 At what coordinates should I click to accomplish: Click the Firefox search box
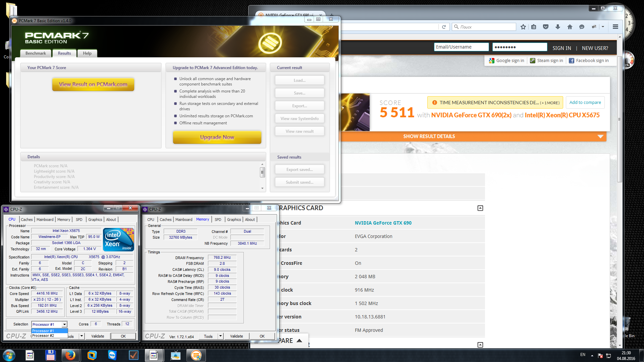[484, 27]
